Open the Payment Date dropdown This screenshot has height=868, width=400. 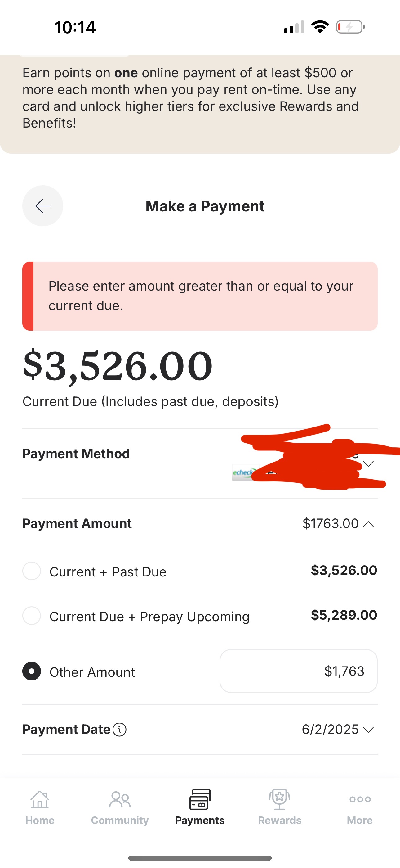[369, 730]
